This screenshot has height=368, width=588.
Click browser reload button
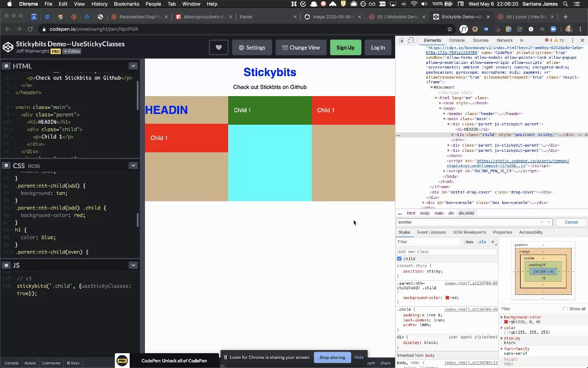30,29
